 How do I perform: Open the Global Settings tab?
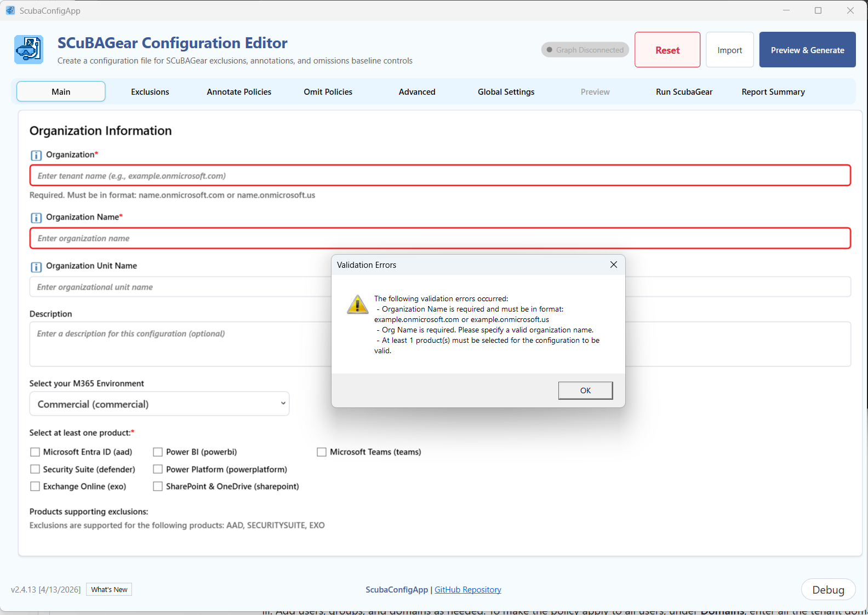(506, 91)
